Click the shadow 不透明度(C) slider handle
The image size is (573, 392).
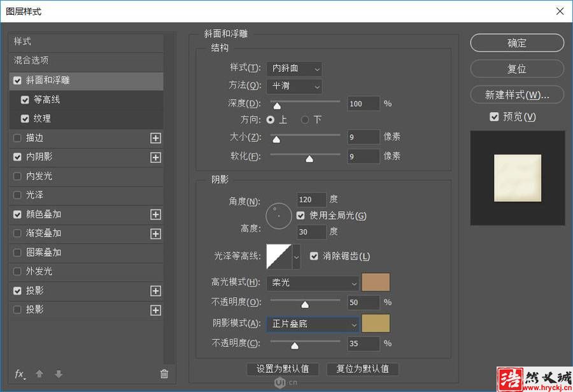pos(295,346)
